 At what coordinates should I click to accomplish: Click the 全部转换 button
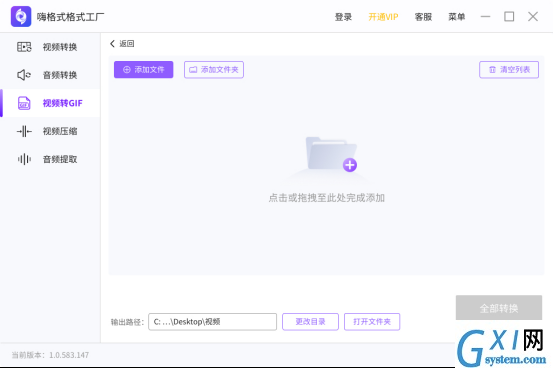pos(499,308)
